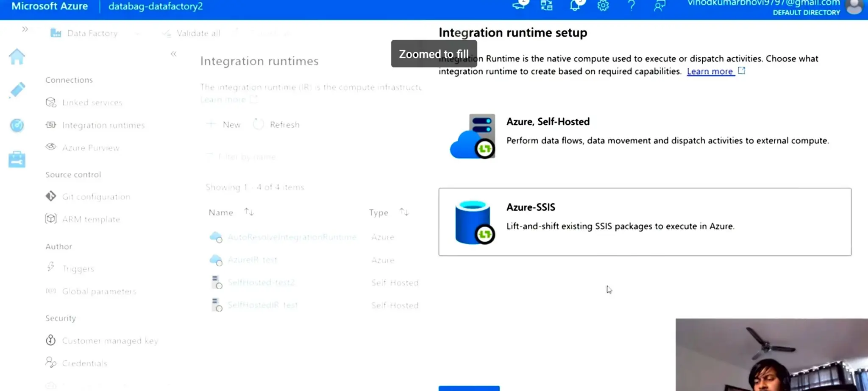Open Git configuration section
The width and height of the screenshot is (868, 391).
click(96, 197)
